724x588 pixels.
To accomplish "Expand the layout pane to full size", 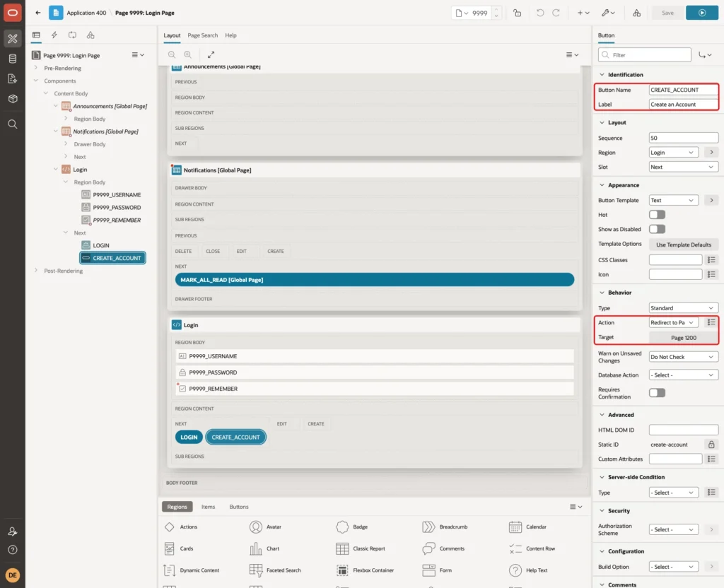I will pyautogui.click(x=211, y=54).
